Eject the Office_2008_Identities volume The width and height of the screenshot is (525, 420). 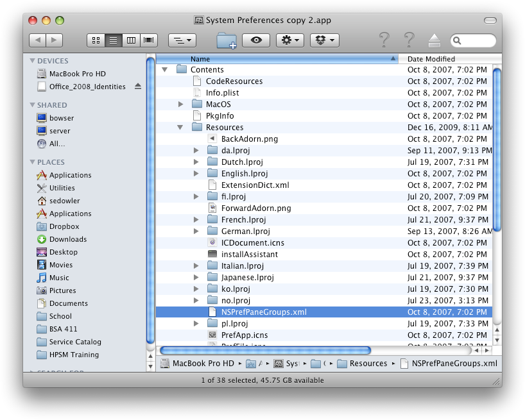[138, 87]
